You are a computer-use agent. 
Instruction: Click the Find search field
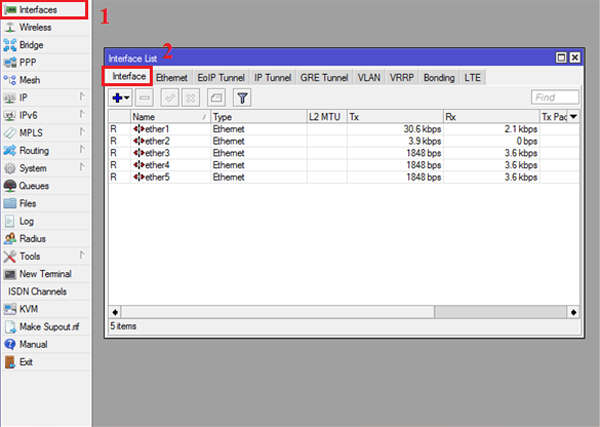tap(555, 97)
